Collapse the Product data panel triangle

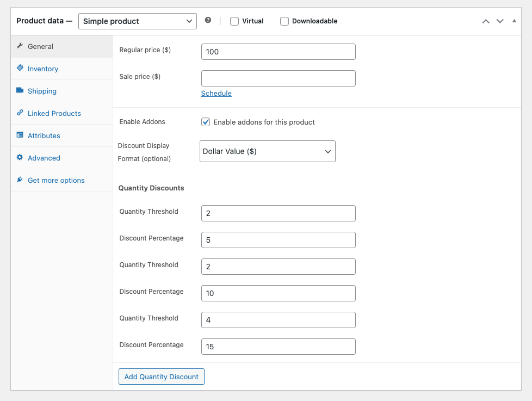pyautogui.click(x=514, y=21)
